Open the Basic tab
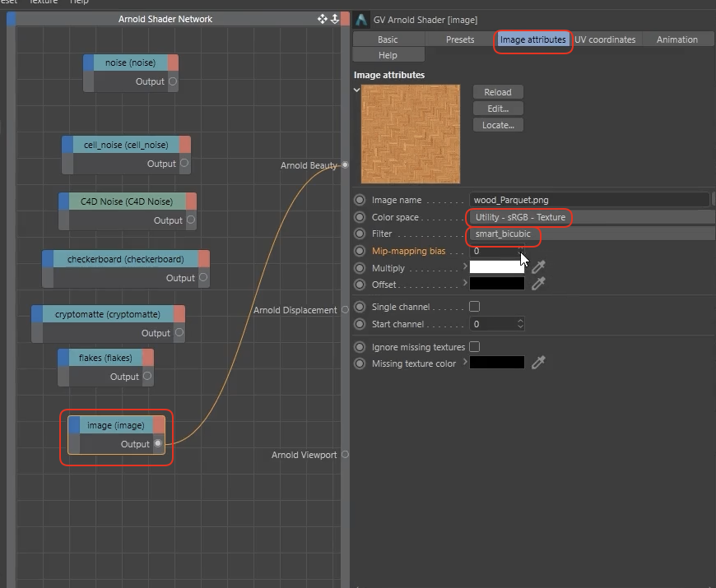716x588 pixels. point(388,39)
